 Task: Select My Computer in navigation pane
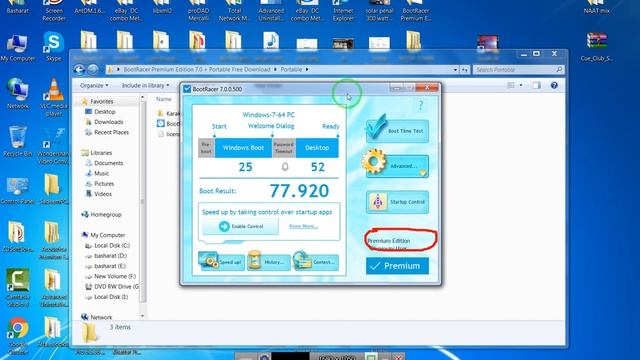coord(107,235)
